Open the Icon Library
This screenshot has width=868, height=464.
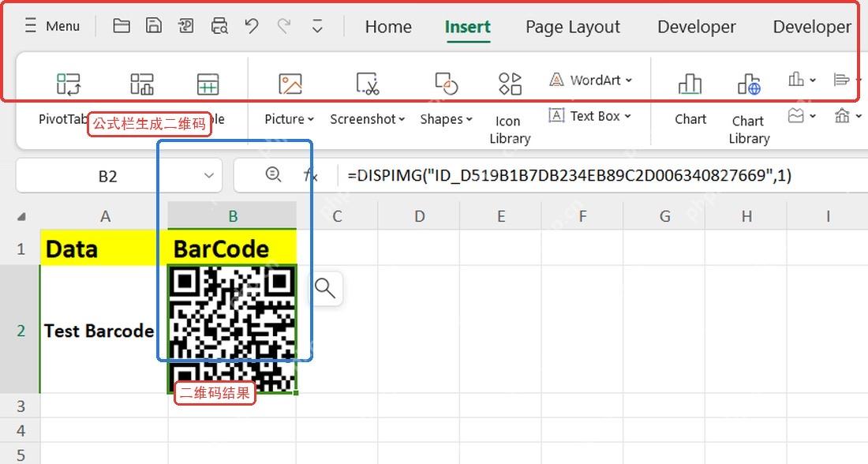[x=510, y=107]
